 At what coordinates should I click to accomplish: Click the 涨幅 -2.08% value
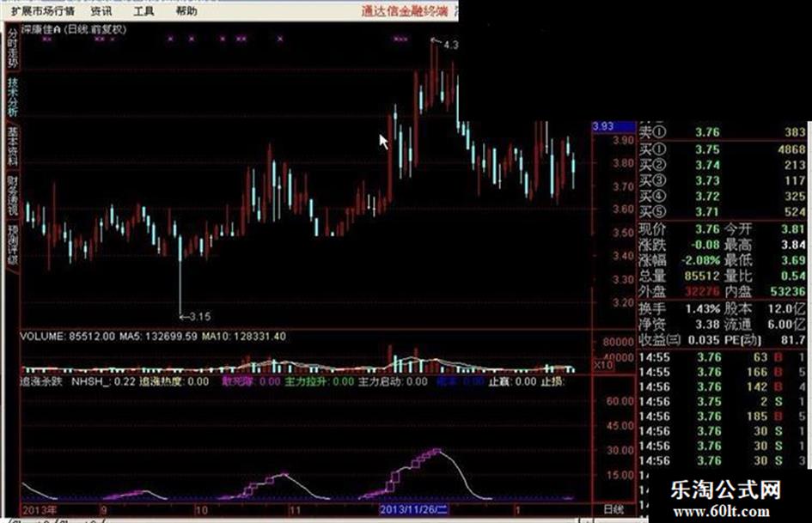pyautogui.click(x=679, y=260)
